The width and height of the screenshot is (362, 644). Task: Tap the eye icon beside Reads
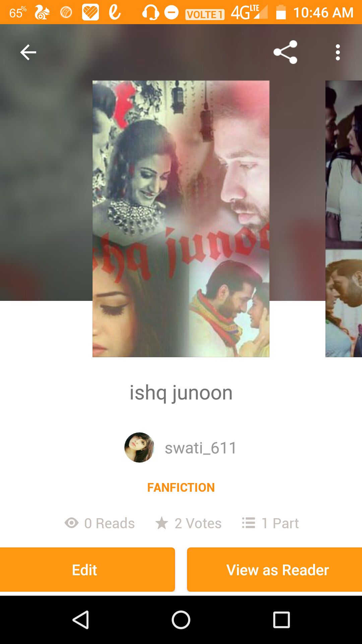point(71,523)
